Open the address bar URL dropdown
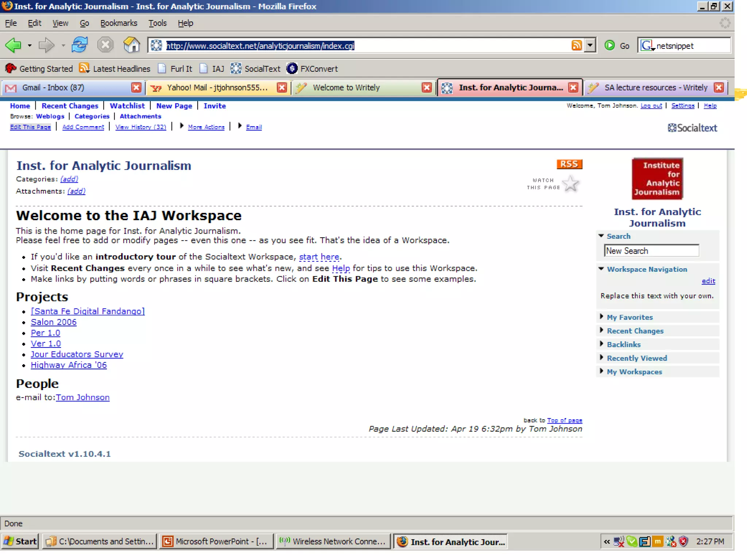The width and height of the screenshot is (747, 560). [x=590, y=46]
